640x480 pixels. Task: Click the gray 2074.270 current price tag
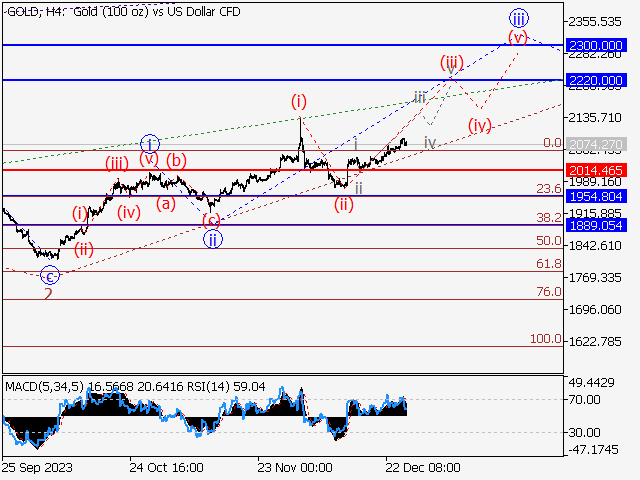(x=596, y=144)
